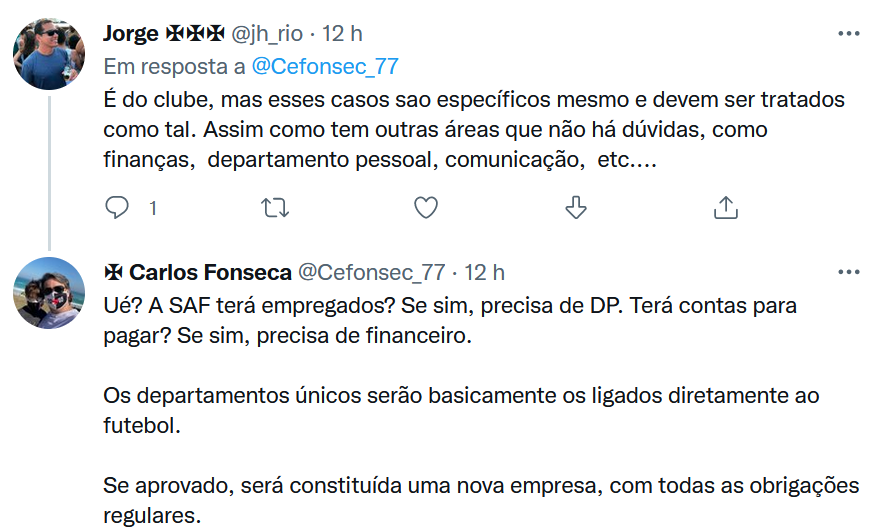Open more options menu on Carlos Fonseca's tweet
This screenshot has height=532, width=882.
point(848,272)
